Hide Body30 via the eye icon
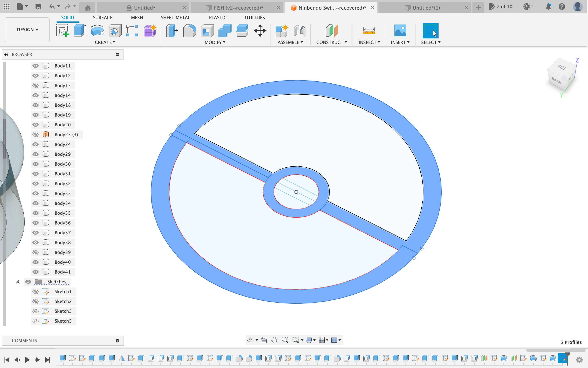The width and height of the screenshot is (588, 368). tap(36, 164)
